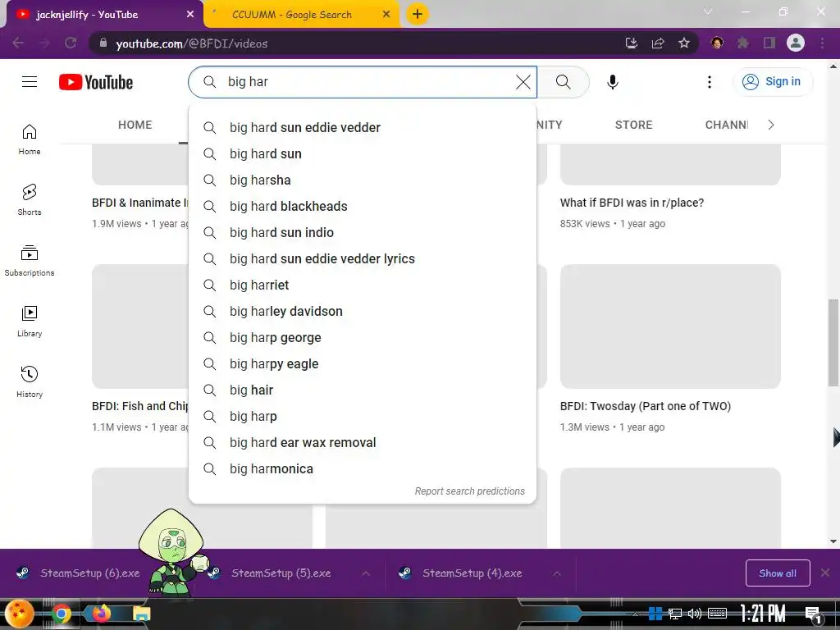This screenshot has height=630, width=840.
Task: Click the browser address bar URL
Action: (x=192, y=43)
